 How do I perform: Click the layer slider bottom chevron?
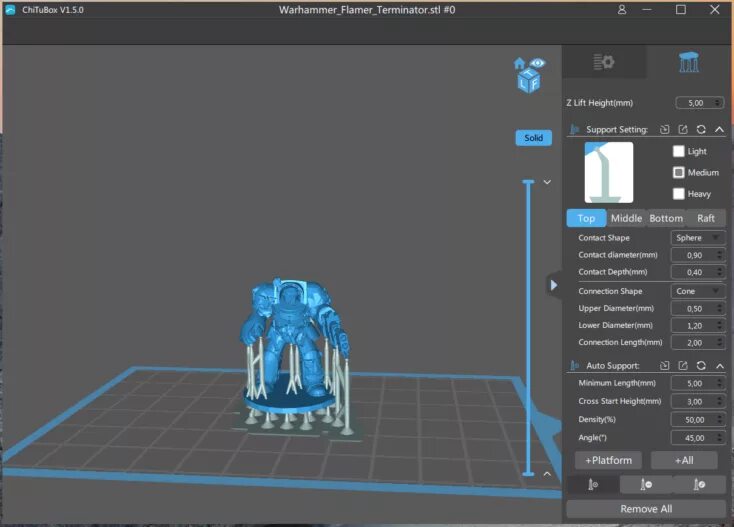[547, 474]
